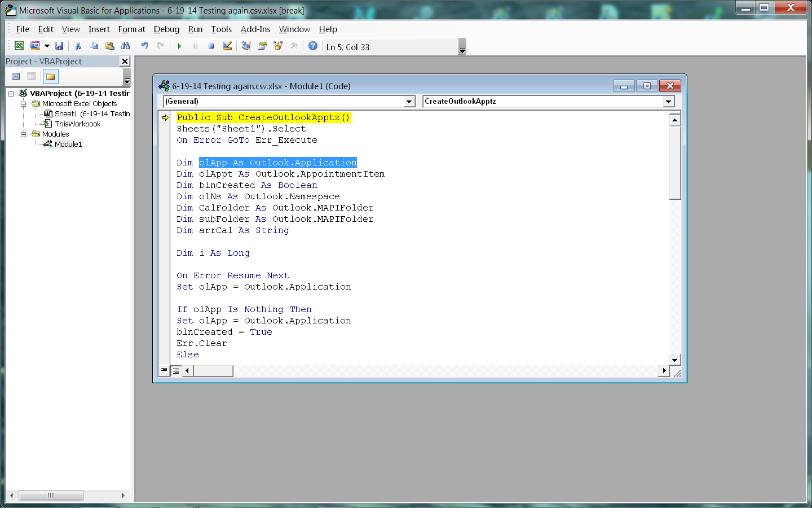812x508 pixels.
Task: Open the View menu
Action: coord(71,29)
